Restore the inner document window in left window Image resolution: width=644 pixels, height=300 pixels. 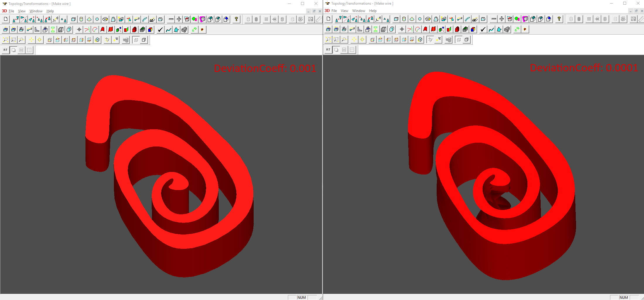tap(314, 11)
